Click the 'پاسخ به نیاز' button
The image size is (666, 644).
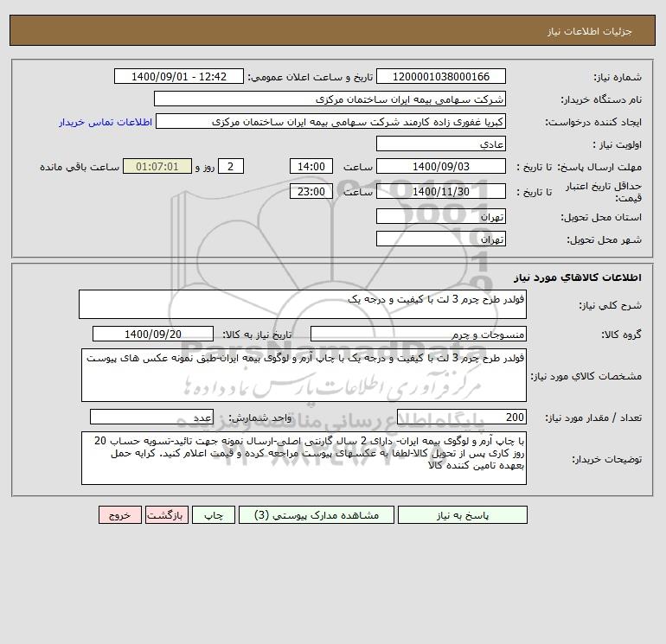[463, 514]
